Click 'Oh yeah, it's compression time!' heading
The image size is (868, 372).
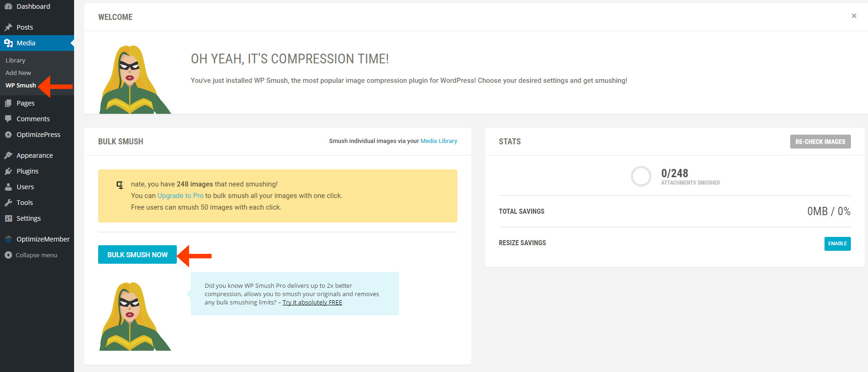290,59
